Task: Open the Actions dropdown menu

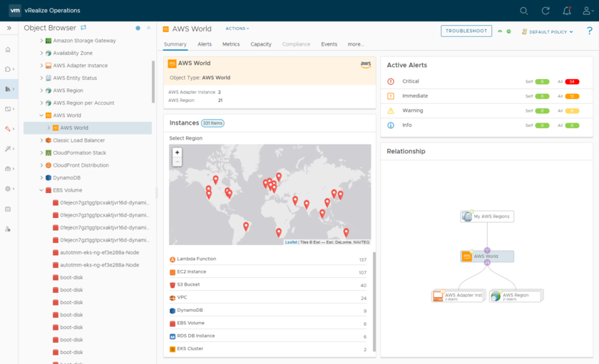Action: tap(237, 28)
